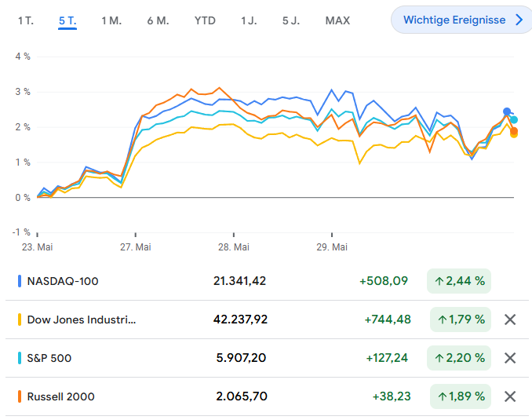Image resolution: width=532 pixels, height=420 pixels.
Task: Click NASDAQ-100 blue color indicator
Action: pyautogui.click(x=19, y=281)
